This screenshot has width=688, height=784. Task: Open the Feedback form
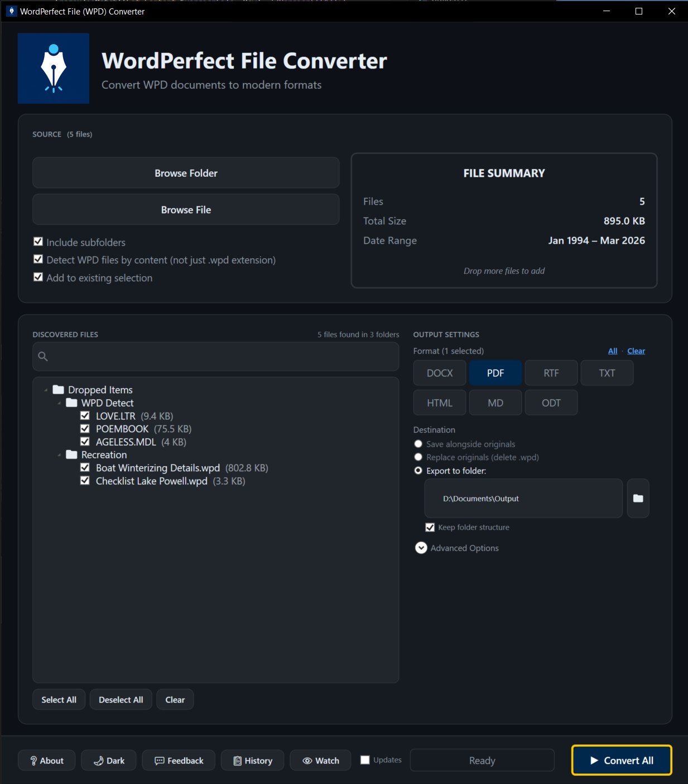[x=179, y=760]
